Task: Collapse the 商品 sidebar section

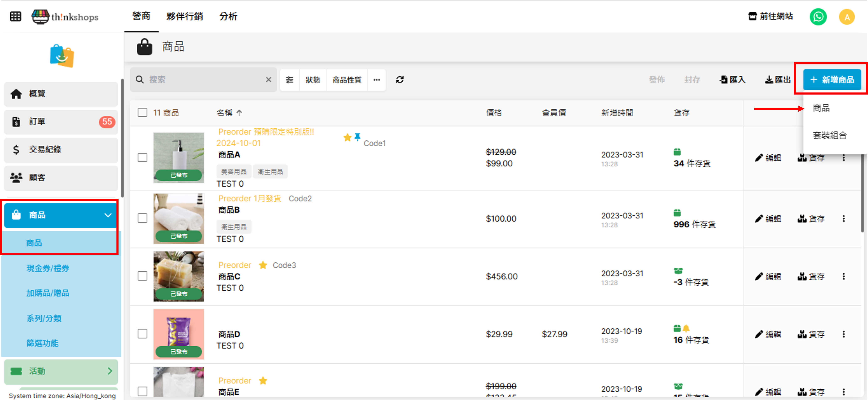Action: click(108, 215)
